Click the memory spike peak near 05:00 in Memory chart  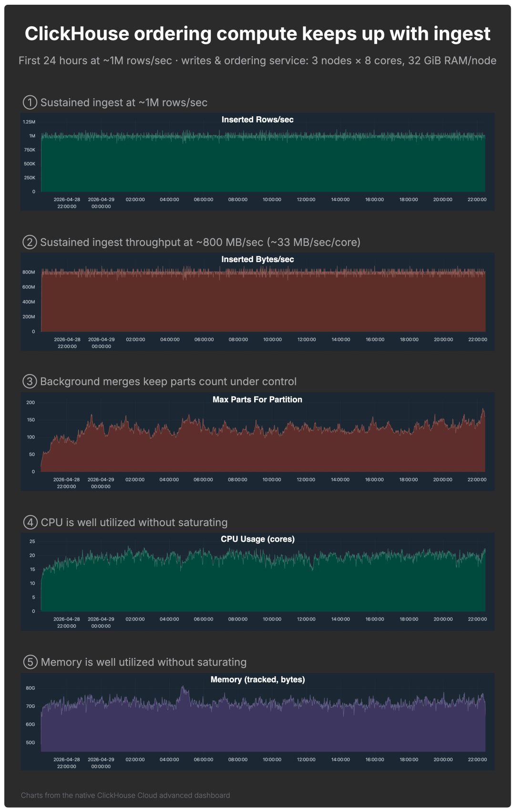point(183,688)
